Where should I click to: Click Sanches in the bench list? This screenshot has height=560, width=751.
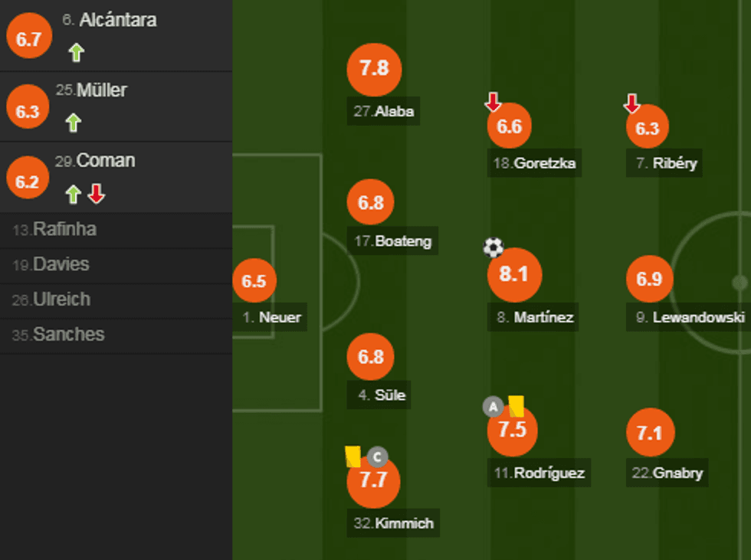[68, 335]
